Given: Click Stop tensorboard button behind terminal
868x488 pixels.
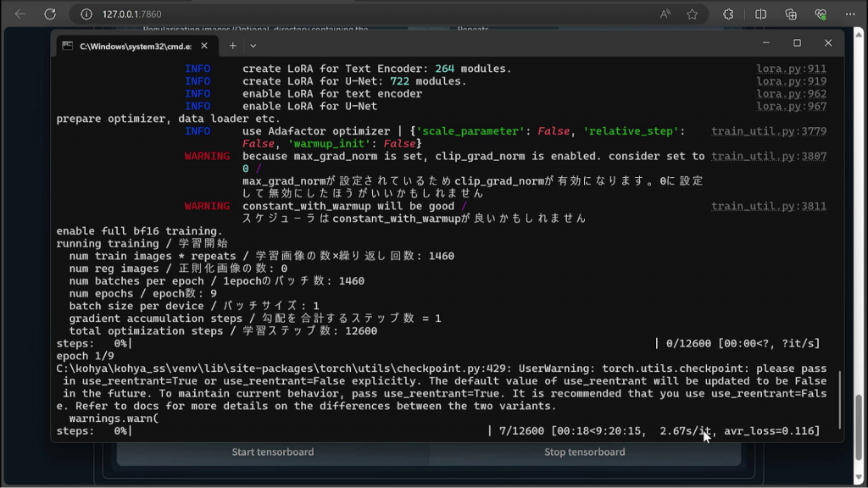Looking at the screenshot, I should (x=585, y=452).
